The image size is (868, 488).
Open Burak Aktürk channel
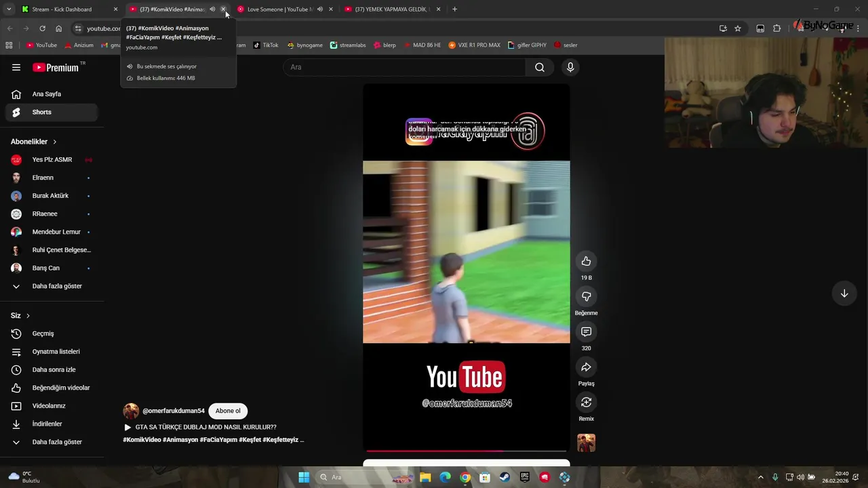[52, 196]
